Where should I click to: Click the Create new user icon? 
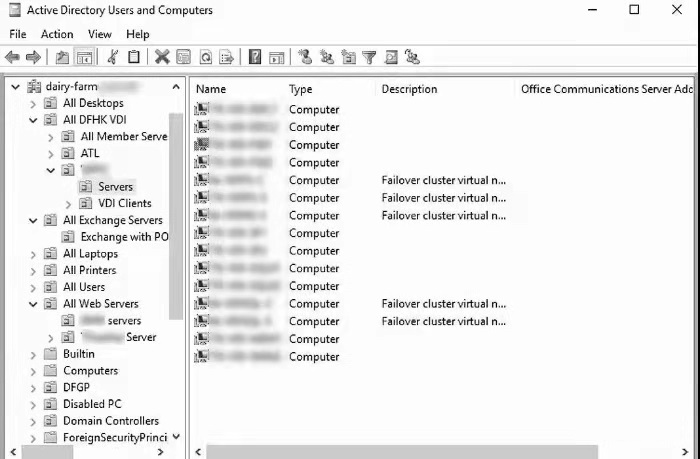(305, 57)
